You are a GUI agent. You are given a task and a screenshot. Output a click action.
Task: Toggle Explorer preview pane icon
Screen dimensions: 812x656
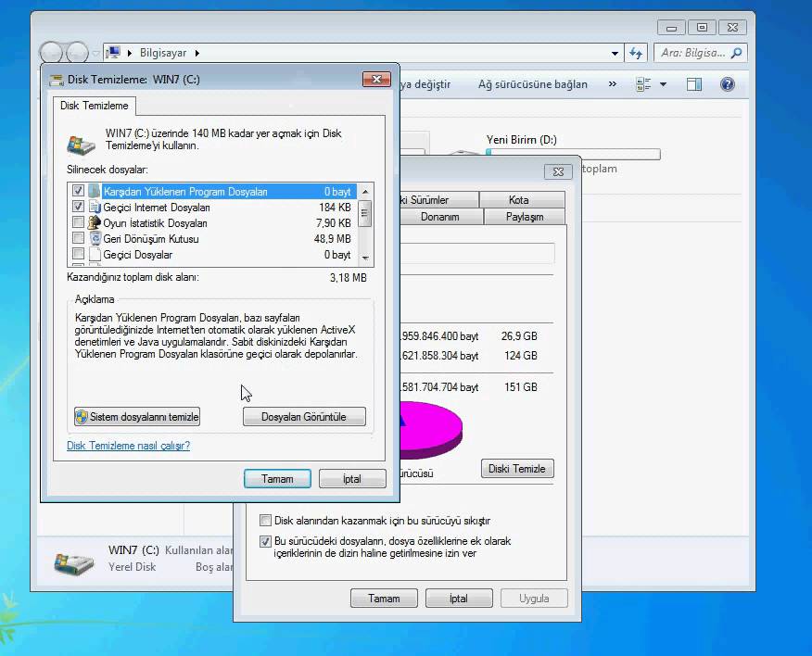[694, 84]
